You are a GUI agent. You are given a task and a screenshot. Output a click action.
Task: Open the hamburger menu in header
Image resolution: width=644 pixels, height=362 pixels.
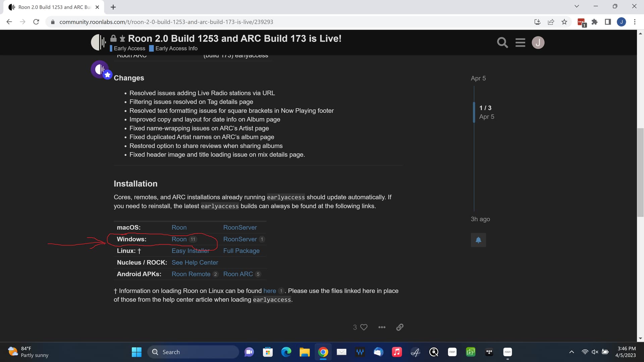[x=520, y=43]
